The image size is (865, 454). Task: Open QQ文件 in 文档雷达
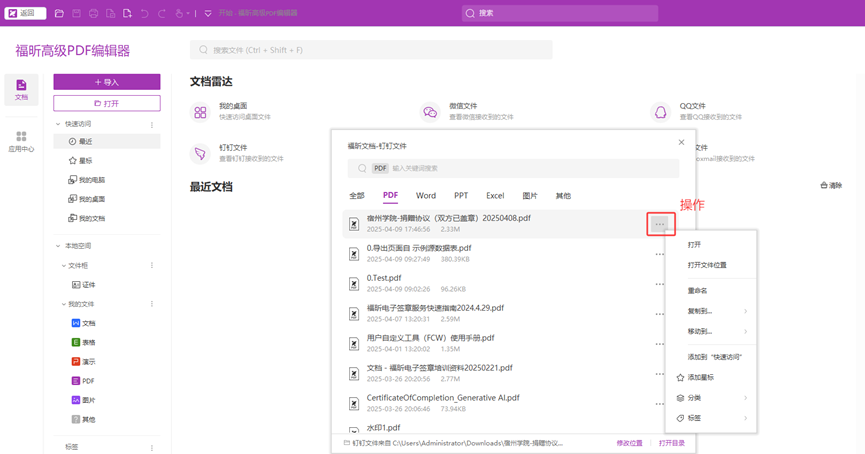tap(696, 111)
